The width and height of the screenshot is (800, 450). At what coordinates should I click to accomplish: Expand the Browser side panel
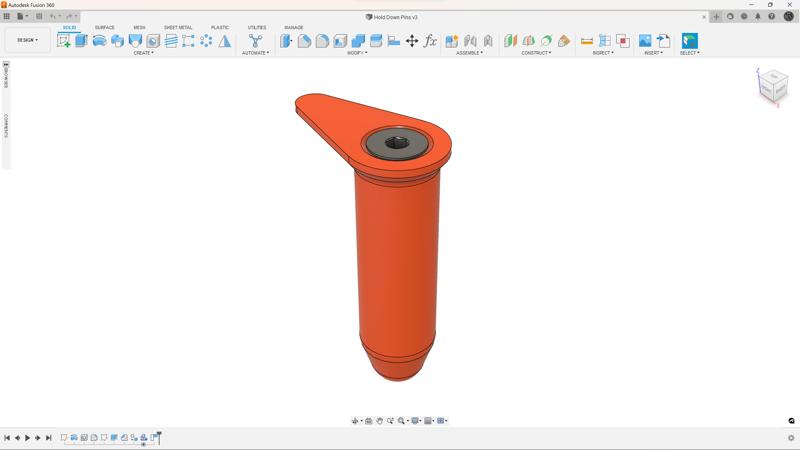point(6,76)
